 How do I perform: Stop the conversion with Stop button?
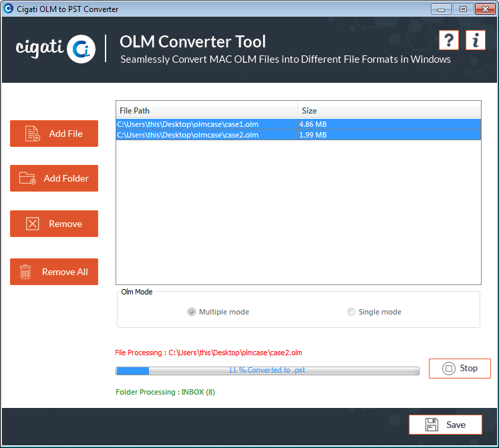coord(460,369)
